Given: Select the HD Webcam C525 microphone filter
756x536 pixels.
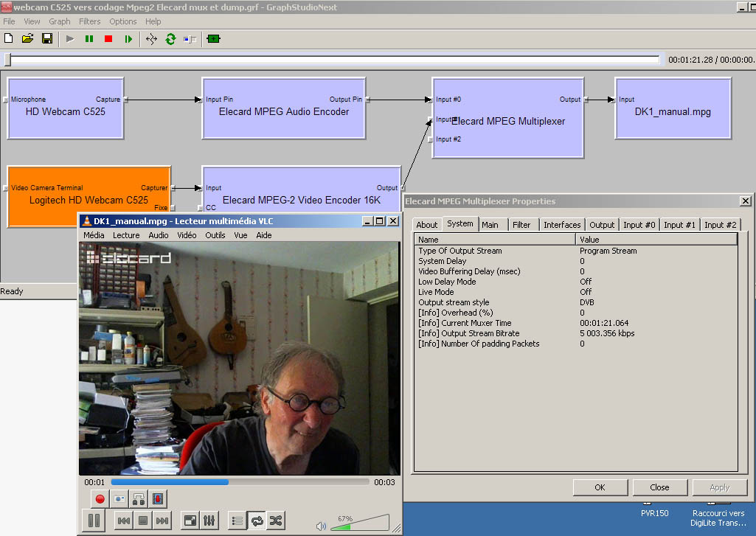Looking at the screenshot, I should (x=66, y=108).
